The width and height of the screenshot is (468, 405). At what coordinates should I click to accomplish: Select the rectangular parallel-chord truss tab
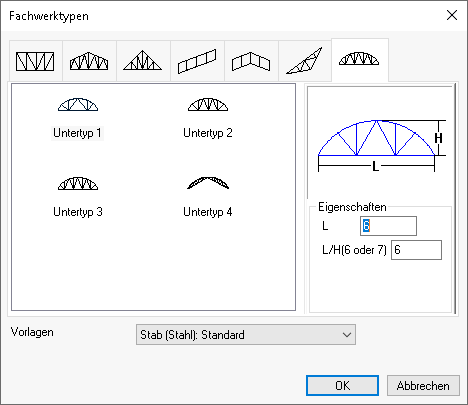pyautogui.click(x=35, y=61)
